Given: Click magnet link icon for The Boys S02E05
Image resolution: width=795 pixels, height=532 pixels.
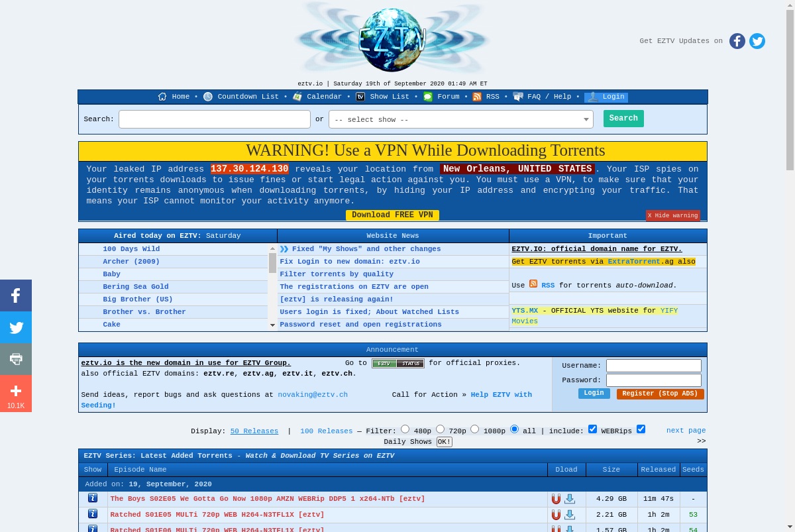Looking at the screenshot, I should click(556, 499).
